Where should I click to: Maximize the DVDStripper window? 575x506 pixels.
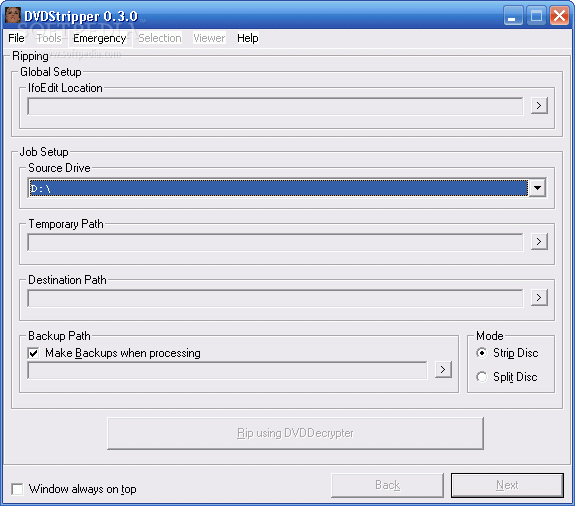[536, 16]
